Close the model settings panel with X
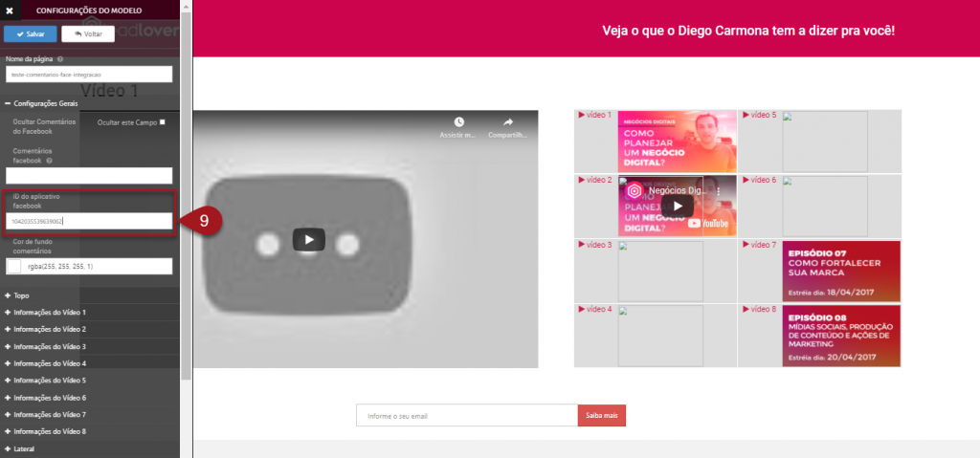Screen dimensions: 980x458 9,10
